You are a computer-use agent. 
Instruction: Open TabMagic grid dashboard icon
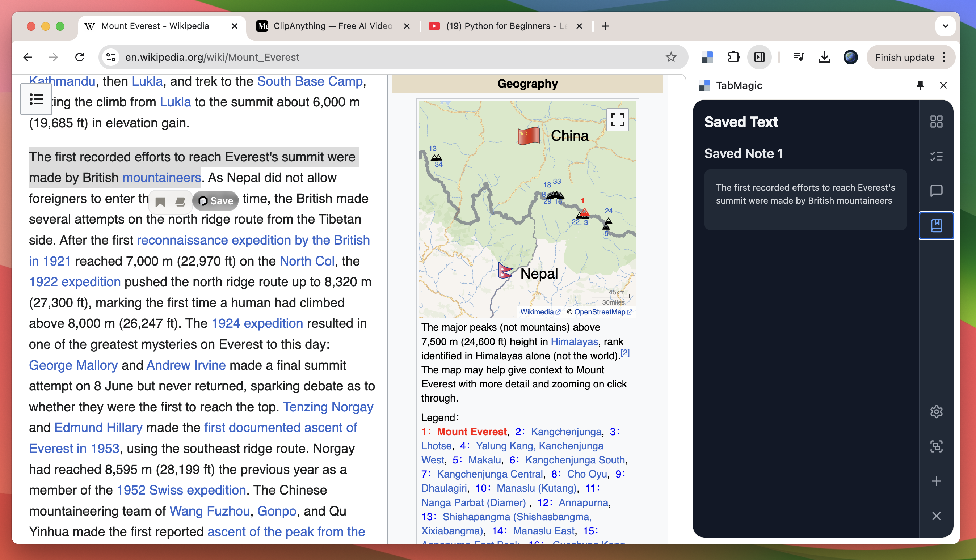(936, 122)
